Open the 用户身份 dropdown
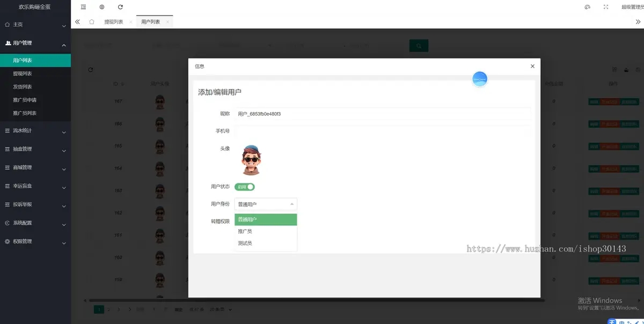Image resolution: width=644 pixels, height=324 pixels. tap(266, 204)
